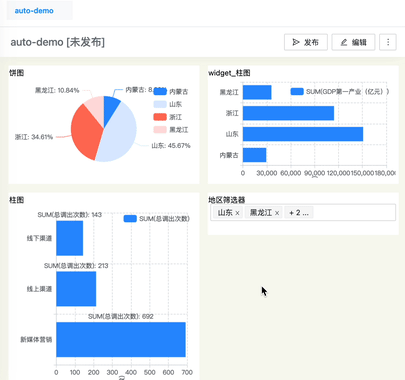Click the 山东: 45.67% pie label
Viewport: 405px width, 380px height.
(171, 146)
